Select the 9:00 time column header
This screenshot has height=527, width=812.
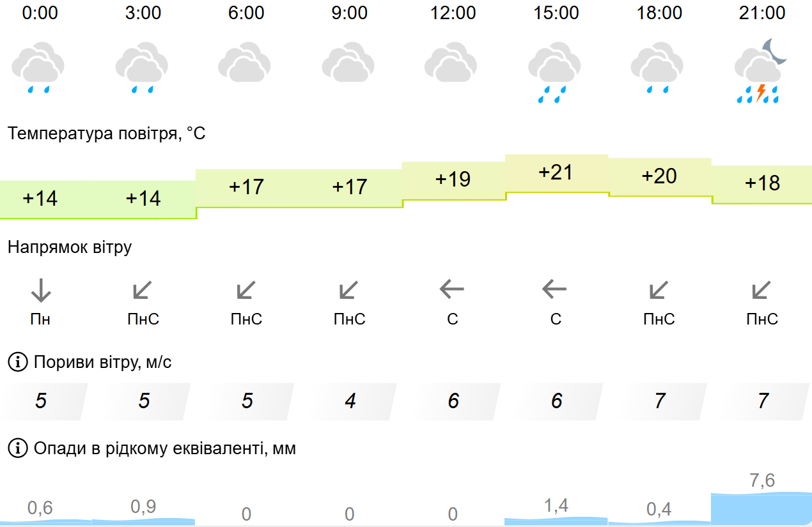pyautogui.click(x=350, y=13)
